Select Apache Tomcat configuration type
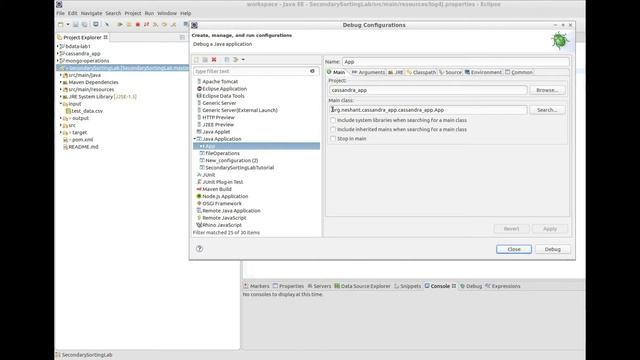Screen dimensions: 640x360 pos(220,82)
